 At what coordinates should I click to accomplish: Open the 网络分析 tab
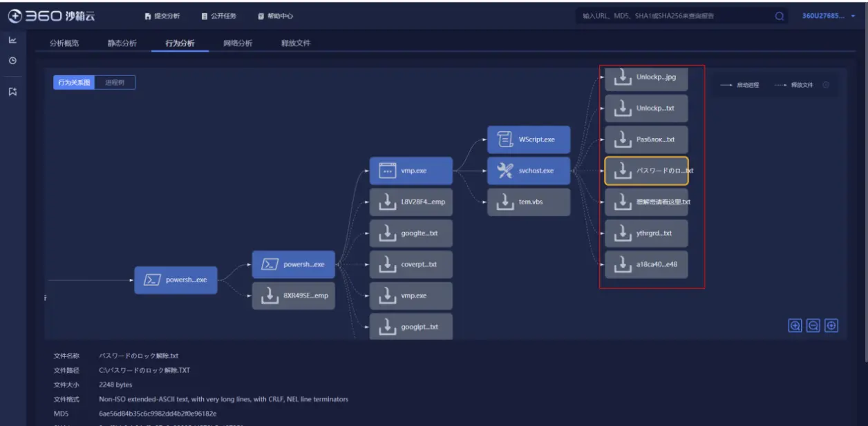pos(238,43)
